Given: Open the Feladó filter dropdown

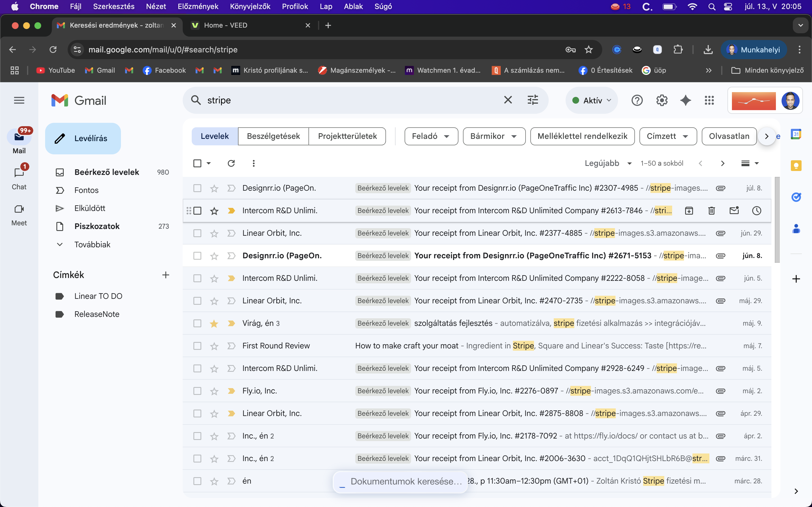Looking at the screenshot, I should click(x=431, y=136).
